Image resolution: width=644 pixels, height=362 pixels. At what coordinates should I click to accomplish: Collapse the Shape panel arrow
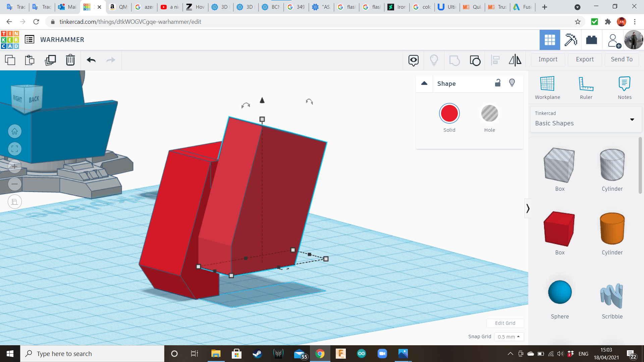(424, 83)
